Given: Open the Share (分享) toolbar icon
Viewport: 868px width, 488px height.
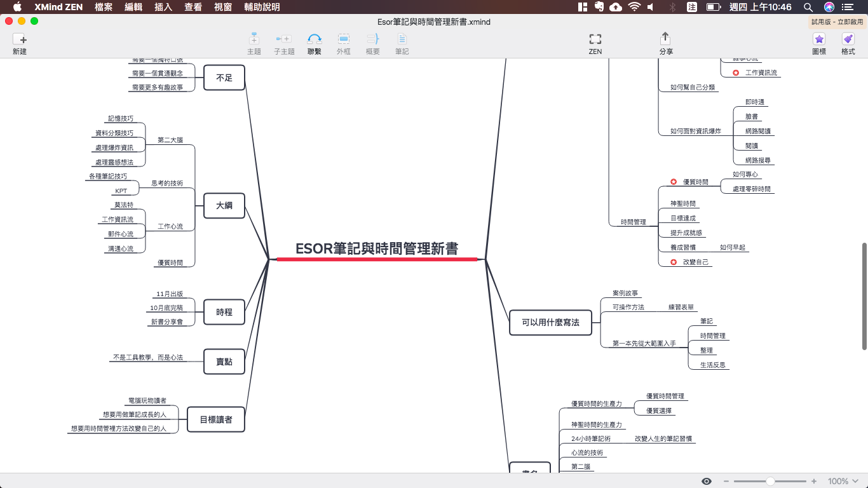Looking at the screenshot, I should pyautogui.click(x=665, y=38).
